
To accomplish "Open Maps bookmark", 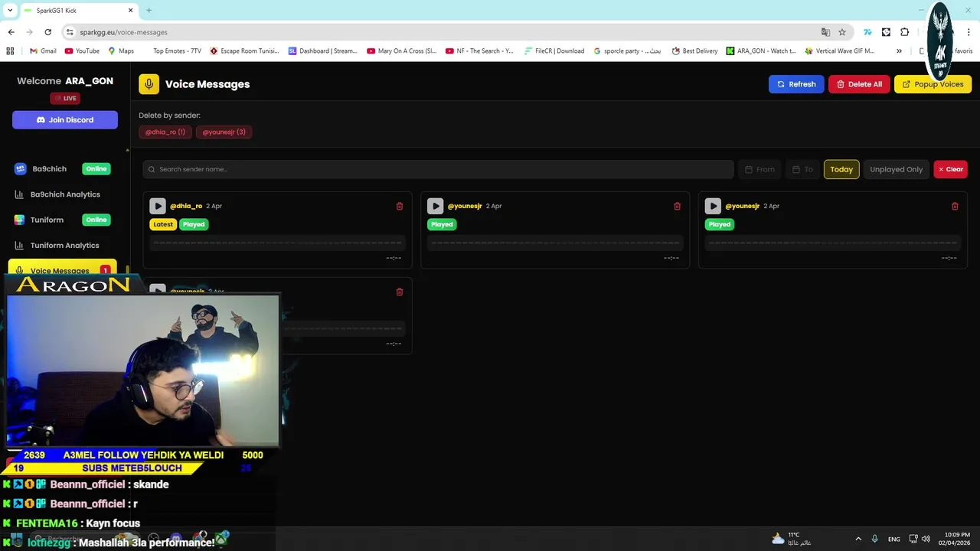I will click(x=121, y=51).
